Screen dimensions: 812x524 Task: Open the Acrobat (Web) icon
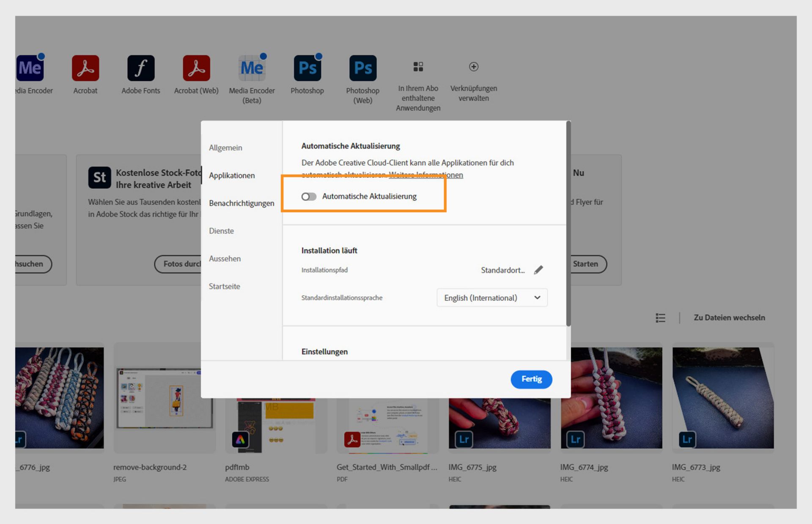coord(196,68)
